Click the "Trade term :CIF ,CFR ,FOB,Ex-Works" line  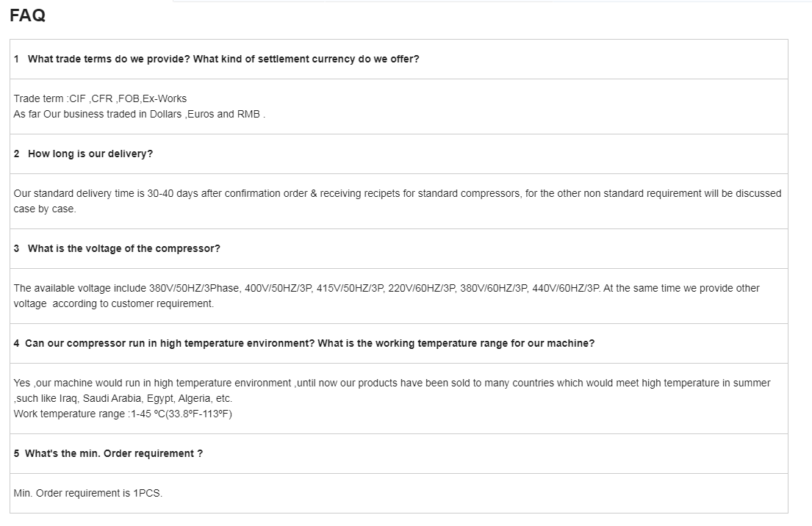(100, 98)
